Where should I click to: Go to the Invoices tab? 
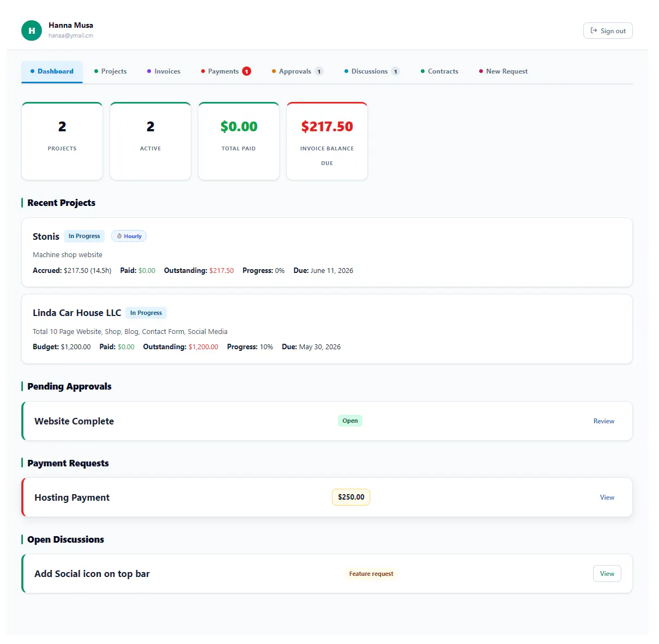tap(164, 71)
